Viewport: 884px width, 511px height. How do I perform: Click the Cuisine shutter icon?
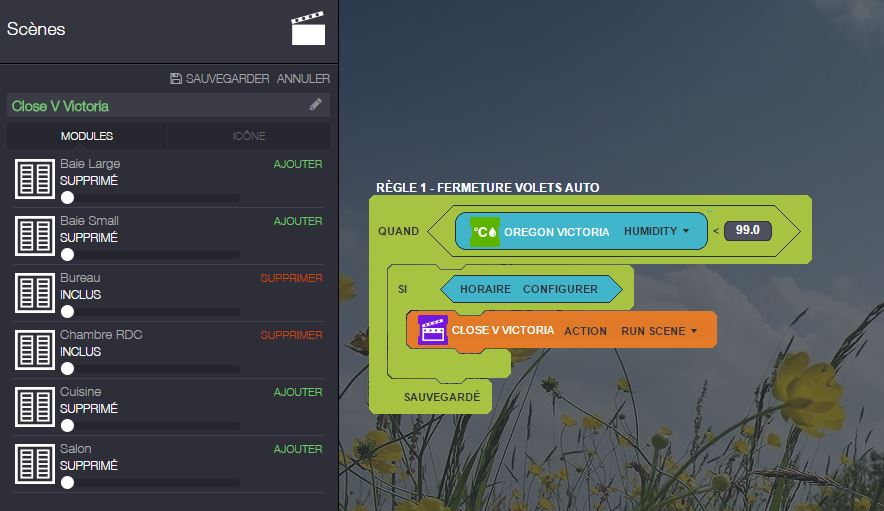pyautogui.click(x=35, y=407)
